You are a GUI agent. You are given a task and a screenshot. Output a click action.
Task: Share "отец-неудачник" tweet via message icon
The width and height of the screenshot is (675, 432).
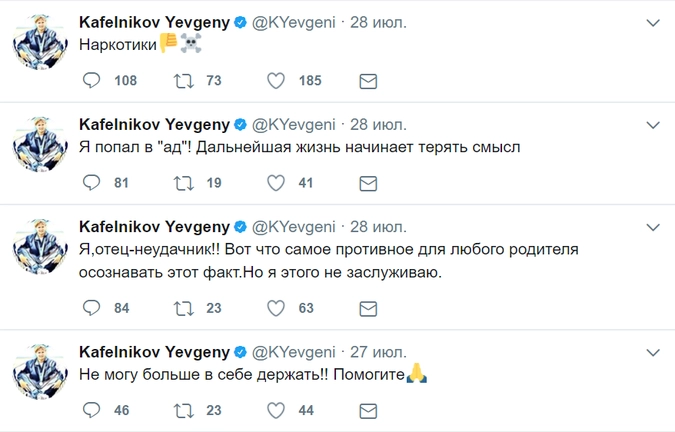367,308
